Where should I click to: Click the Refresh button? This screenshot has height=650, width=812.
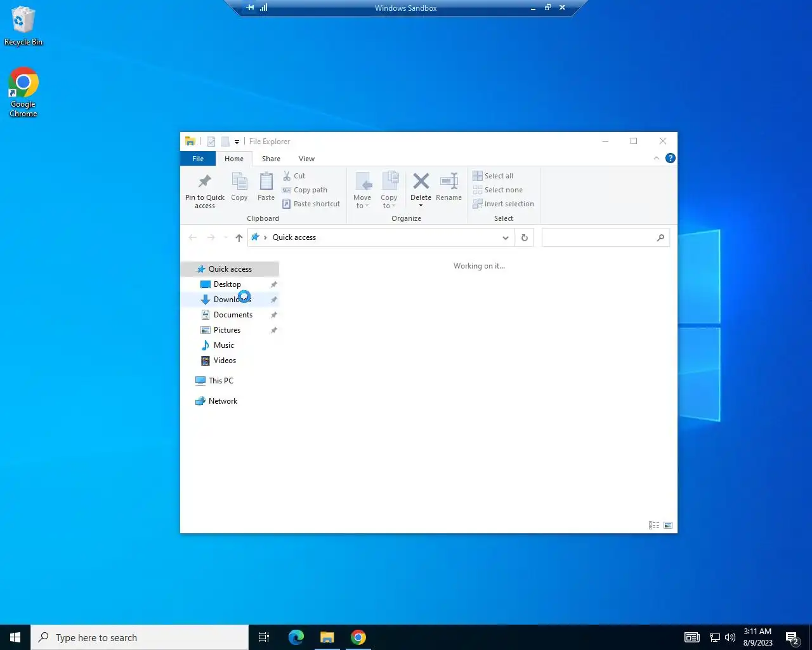pos(525,237)
